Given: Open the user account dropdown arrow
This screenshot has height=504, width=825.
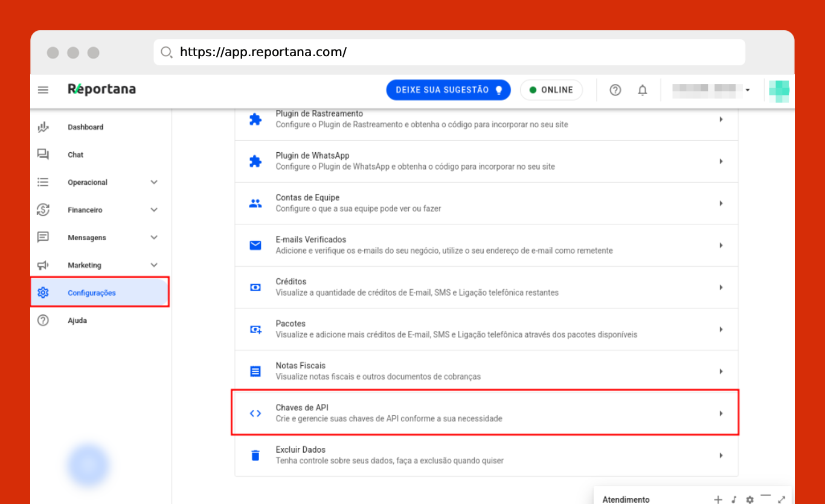Looking at the screenshot, I should [x=748, y=90].
